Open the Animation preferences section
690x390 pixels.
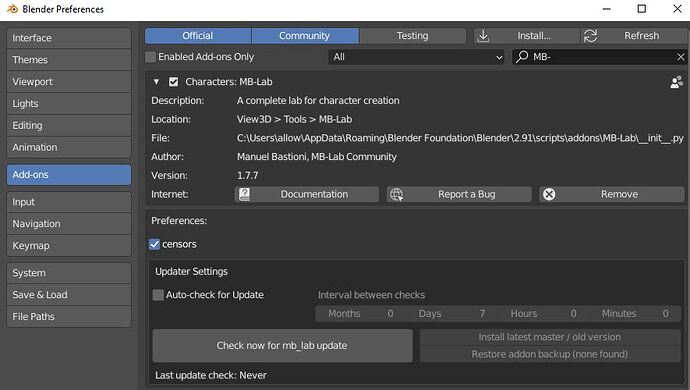(69, 147)
